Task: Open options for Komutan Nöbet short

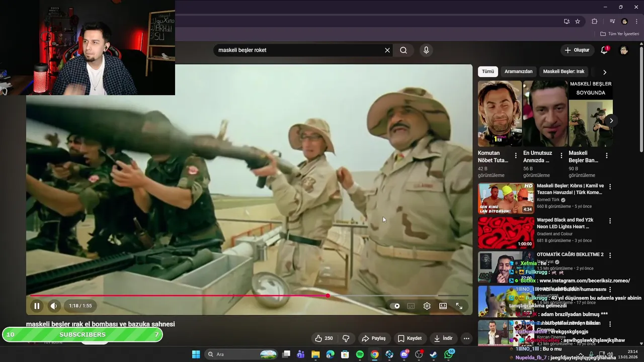Action: click(x=516, y=156)
